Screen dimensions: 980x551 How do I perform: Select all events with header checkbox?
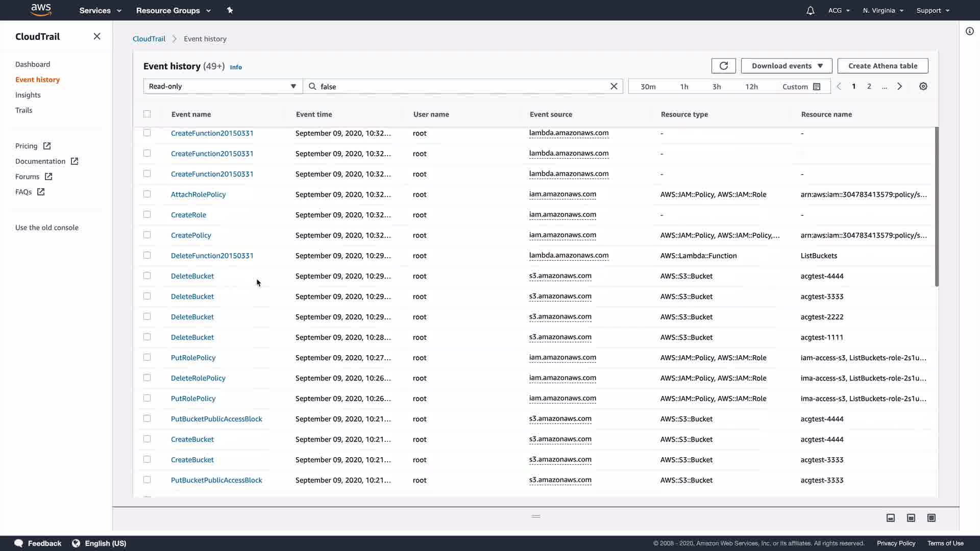coord(147,114)
